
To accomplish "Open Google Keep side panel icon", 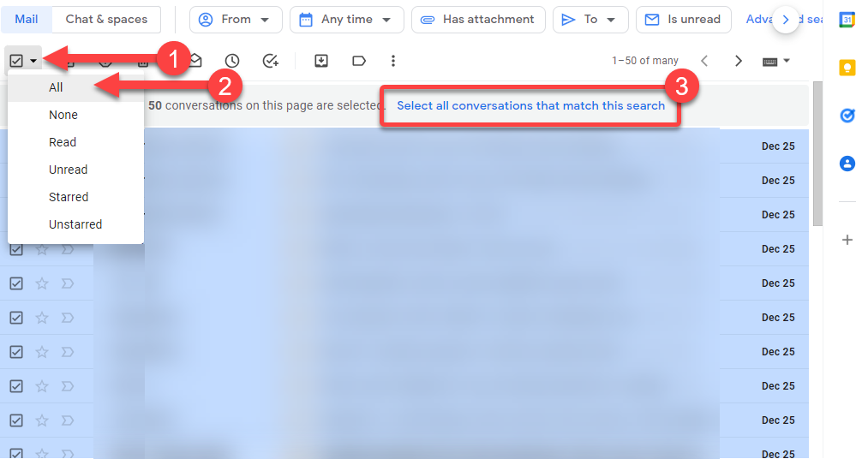I will tap(847, 68).
